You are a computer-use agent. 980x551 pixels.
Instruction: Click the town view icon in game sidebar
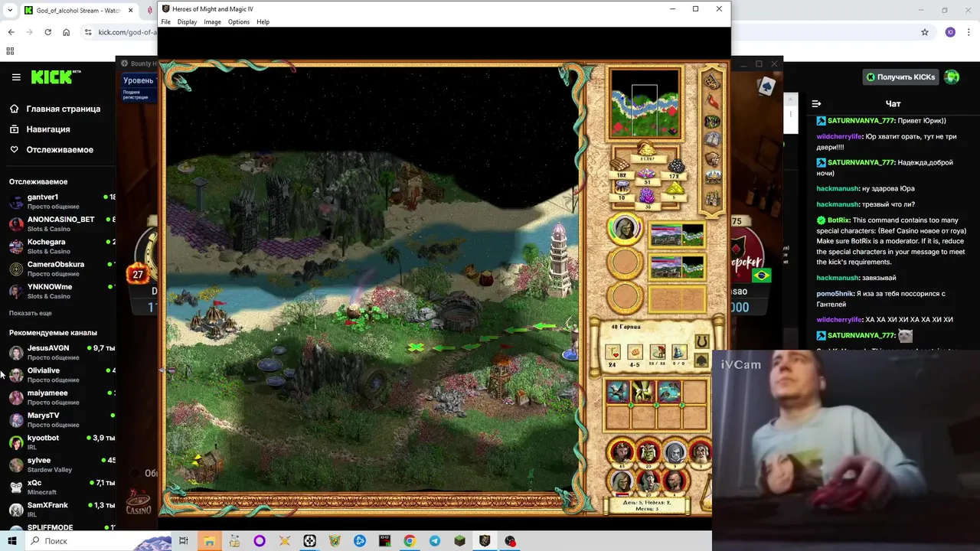(712, 178)
